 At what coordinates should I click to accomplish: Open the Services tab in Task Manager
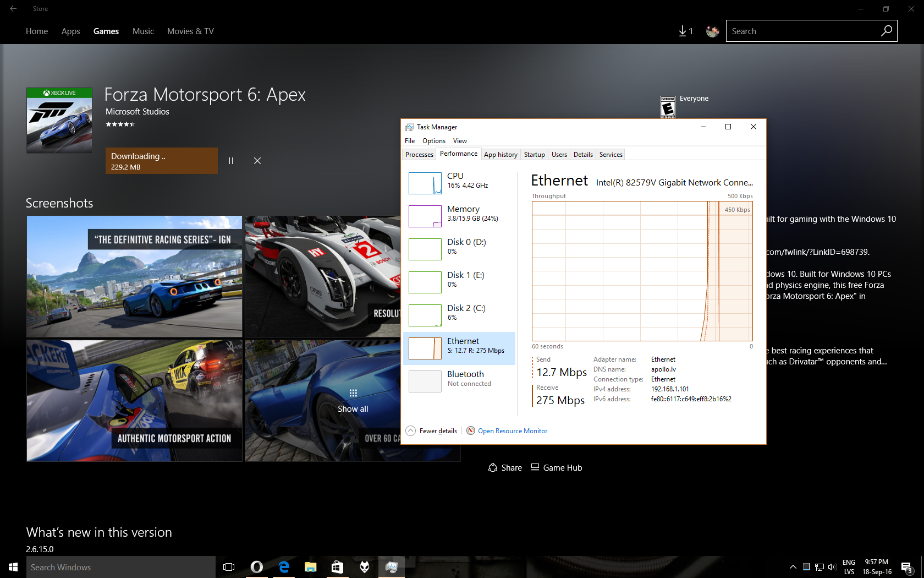pyautogui.click(x=610, y=155)
